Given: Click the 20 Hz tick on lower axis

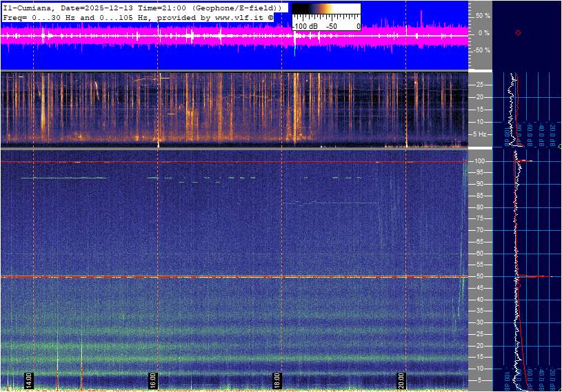Looking at the screenshot, I should [480, 346].
